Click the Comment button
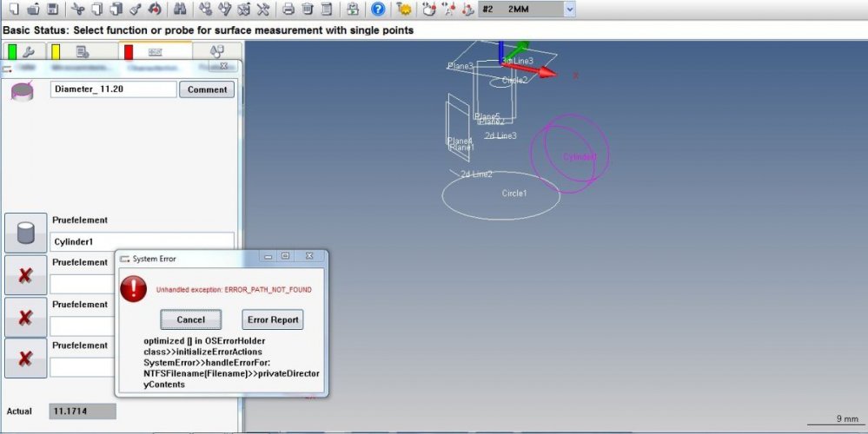The image size is (868, 434). coord(207,89)
